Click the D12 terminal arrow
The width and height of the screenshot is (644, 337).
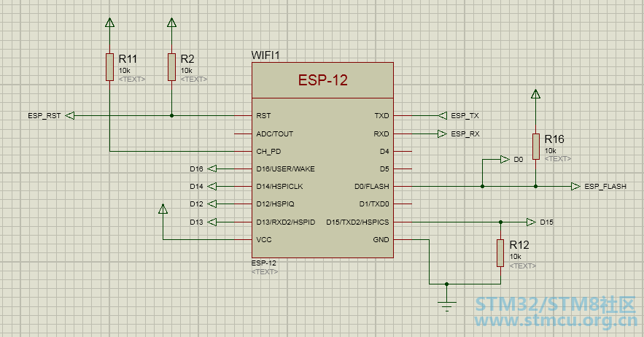click(x=212, y=204)
